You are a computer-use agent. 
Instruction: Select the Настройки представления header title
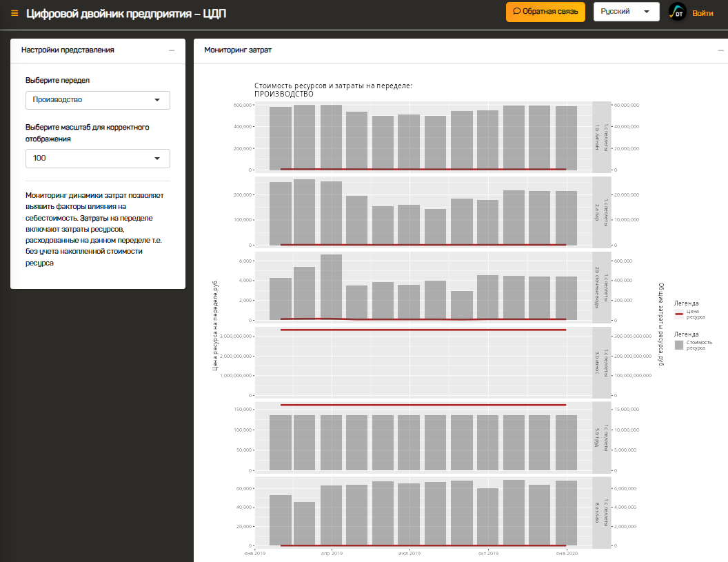pos(68,50)
